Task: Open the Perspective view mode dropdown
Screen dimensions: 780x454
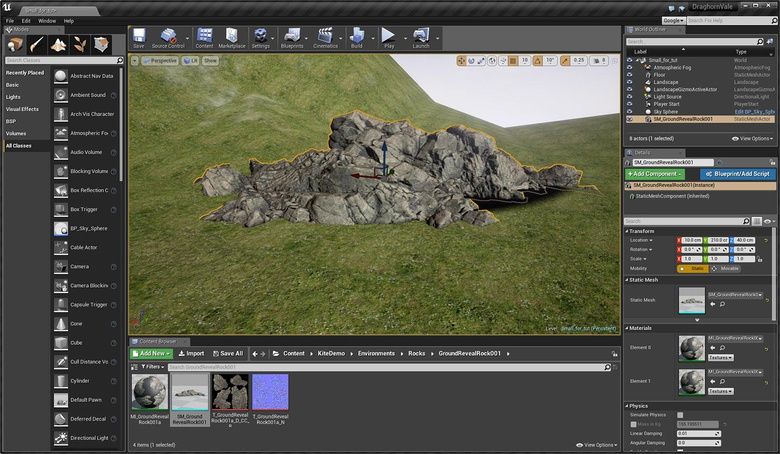Action: [x=160, y=61]
